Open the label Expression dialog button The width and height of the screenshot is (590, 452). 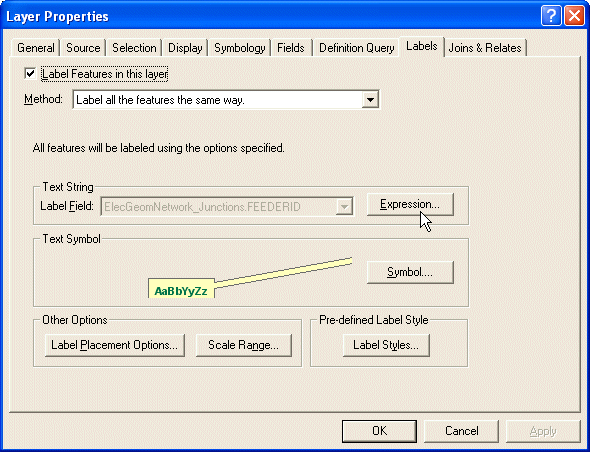410,204
